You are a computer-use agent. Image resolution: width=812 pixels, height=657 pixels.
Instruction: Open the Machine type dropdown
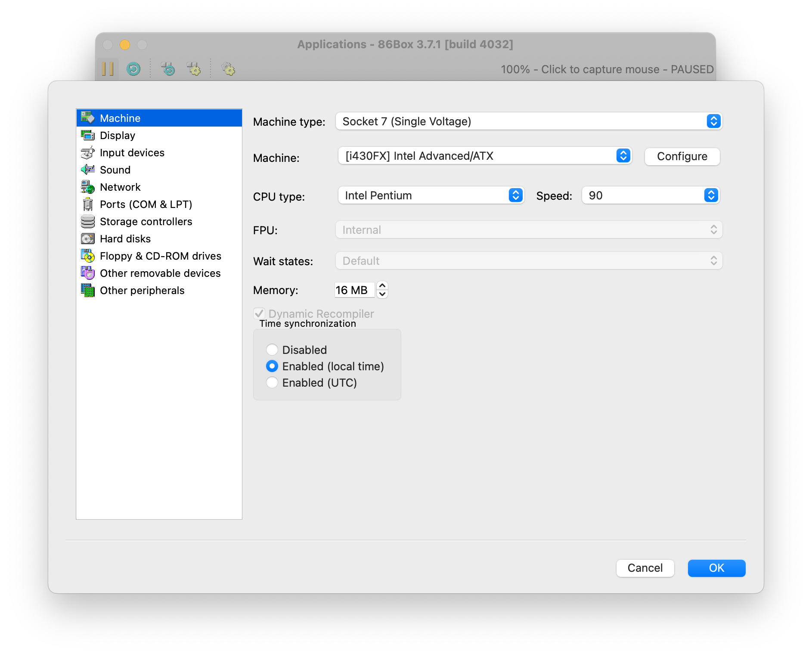click(713, 121)
